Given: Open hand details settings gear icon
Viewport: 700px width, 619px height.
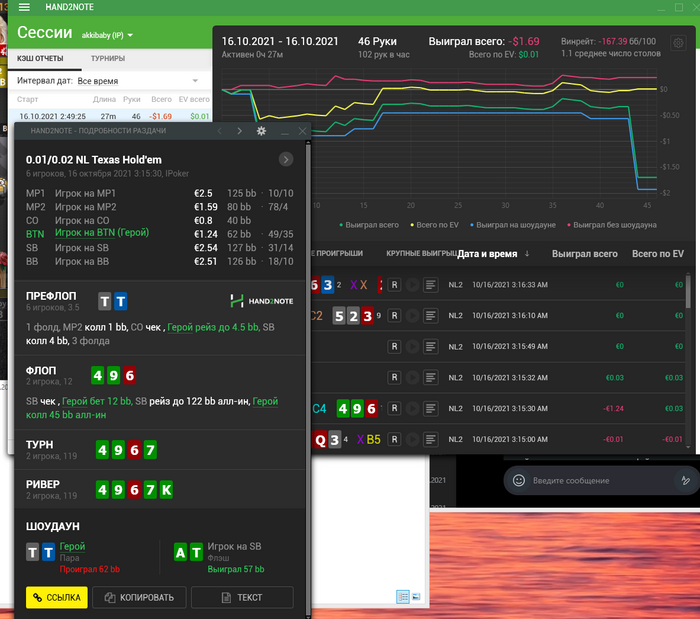Looking at the screenshot, I should (261, 131).
